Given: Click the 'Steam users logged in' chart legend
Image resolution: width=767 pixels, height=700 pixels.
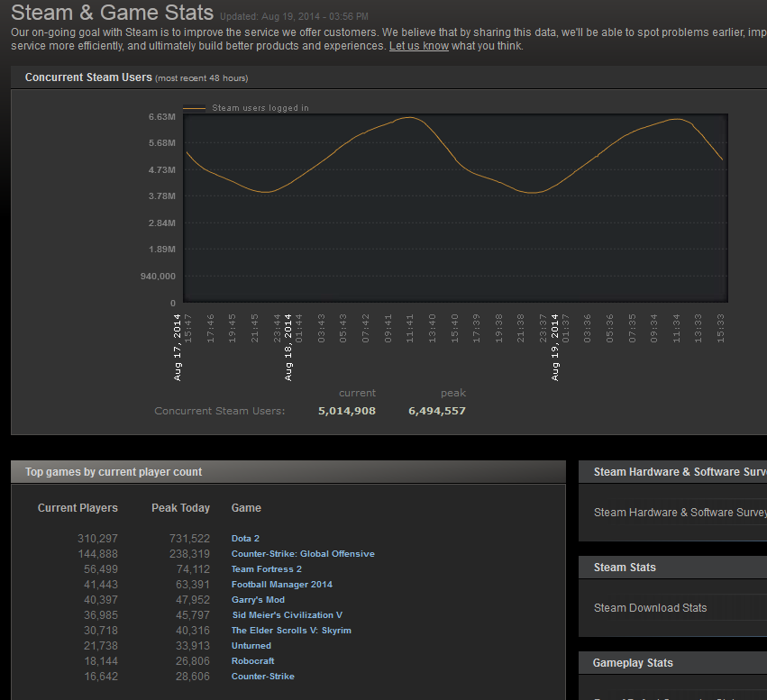Looking at the screenshot, I should click(260, 108).
